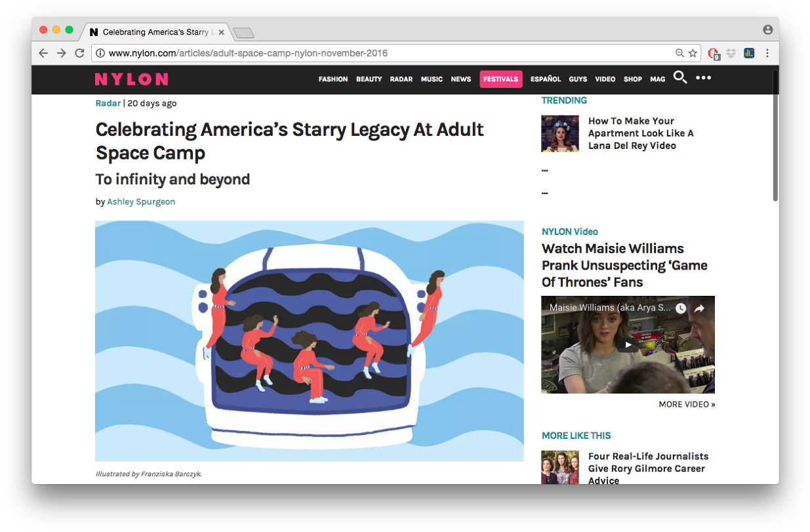Click the browser back arrow
The height and width of the screenshot is (532, 810).
43,53
